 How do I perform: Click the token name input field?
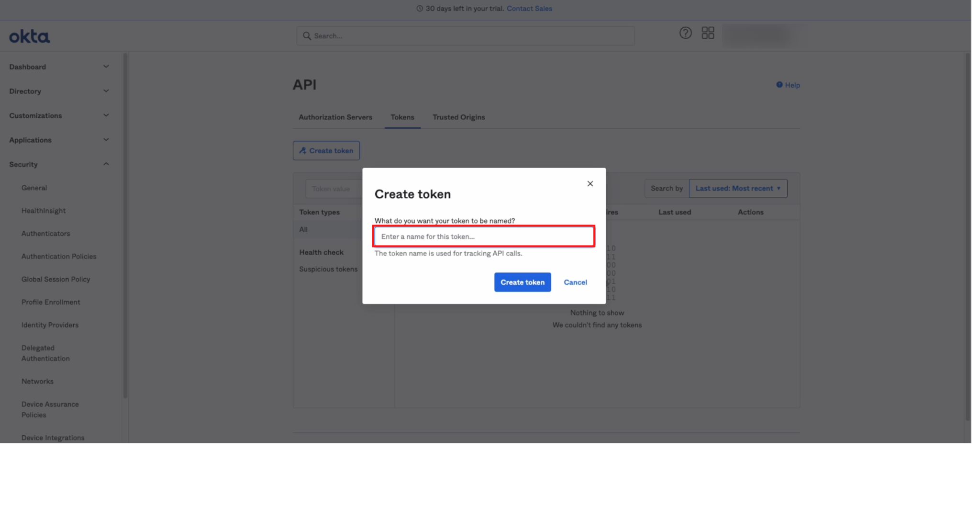tap(483, 236)
